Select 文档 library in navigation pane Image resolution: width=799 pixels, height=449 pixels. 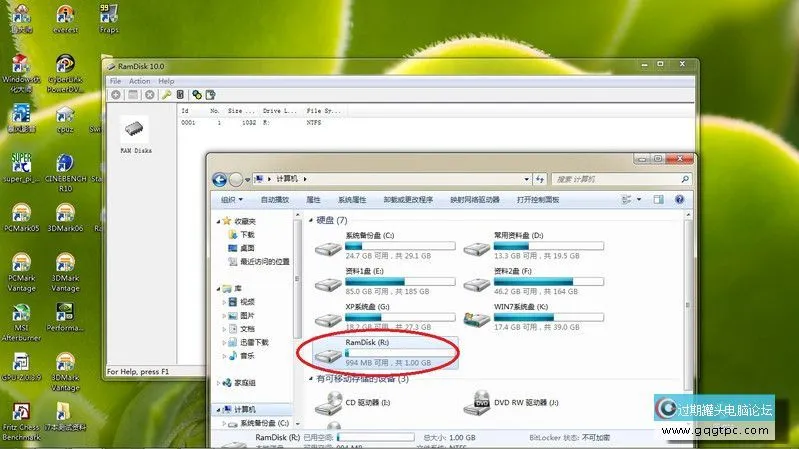248,329
